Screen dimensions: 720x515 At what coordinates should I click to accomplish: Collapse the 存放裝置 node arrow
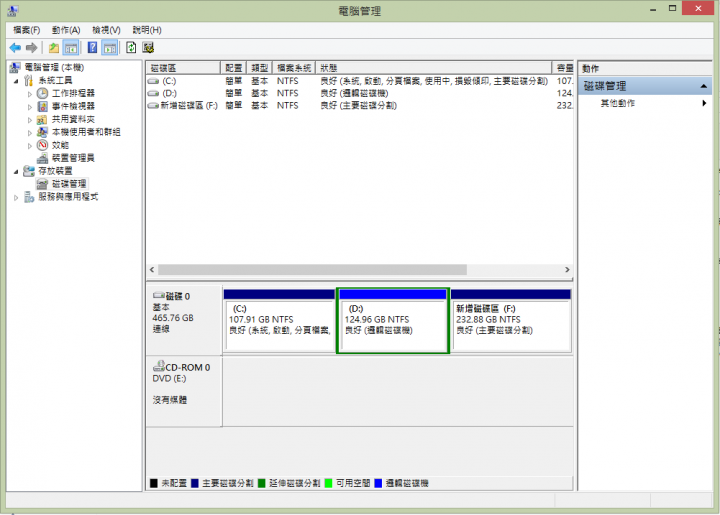[16, 172]
